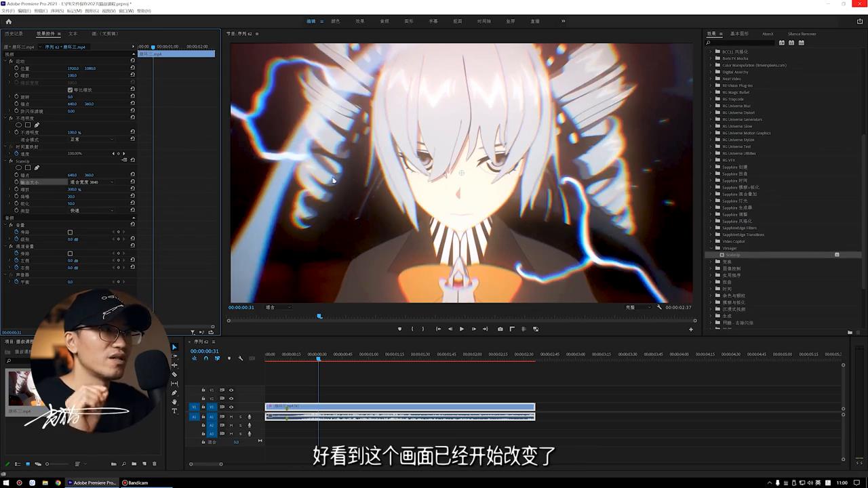
Task: Click the Accelerated Effects filter icon
Action: click(782, 43)
